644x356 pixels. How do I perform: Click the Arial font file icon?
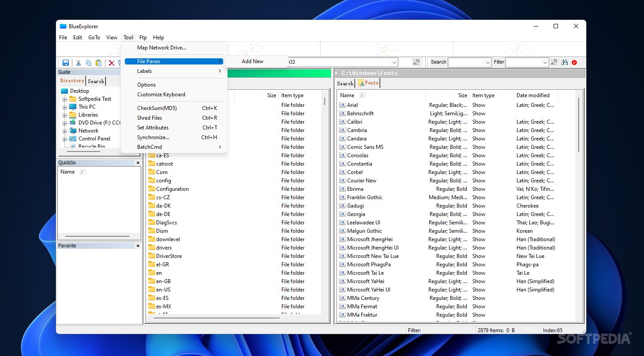coord(342,105)
